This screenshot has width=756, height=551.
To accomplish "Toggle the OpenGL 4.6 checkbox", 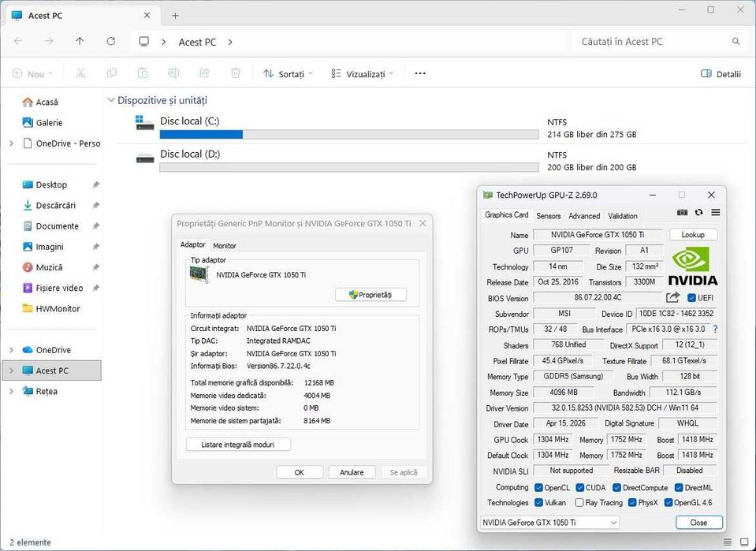I will click(668, 502).
